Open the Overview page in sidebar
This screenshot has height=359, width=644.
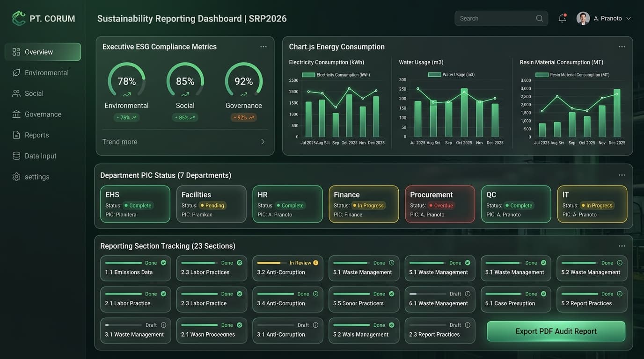43,52
